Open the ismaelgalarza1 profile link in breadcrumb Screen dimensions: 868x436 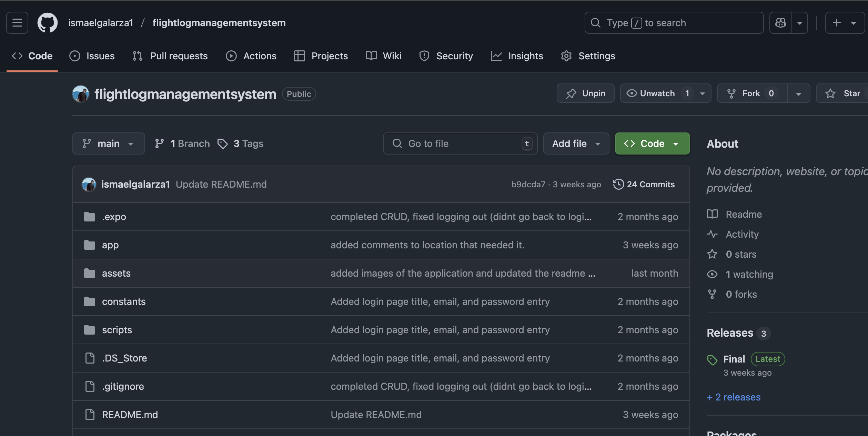101,23
